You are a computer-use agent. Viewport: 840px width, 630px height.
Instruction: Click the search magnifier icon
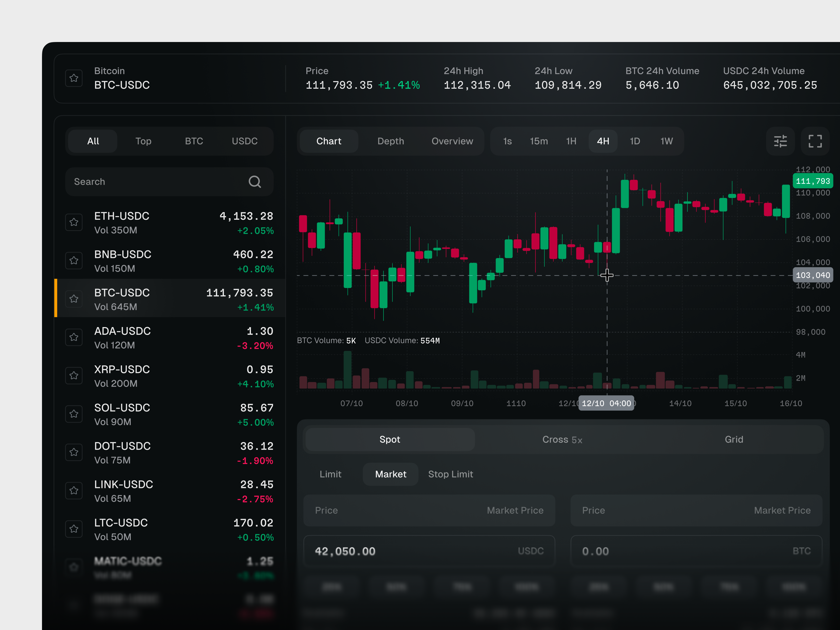[x=255, y=182]
